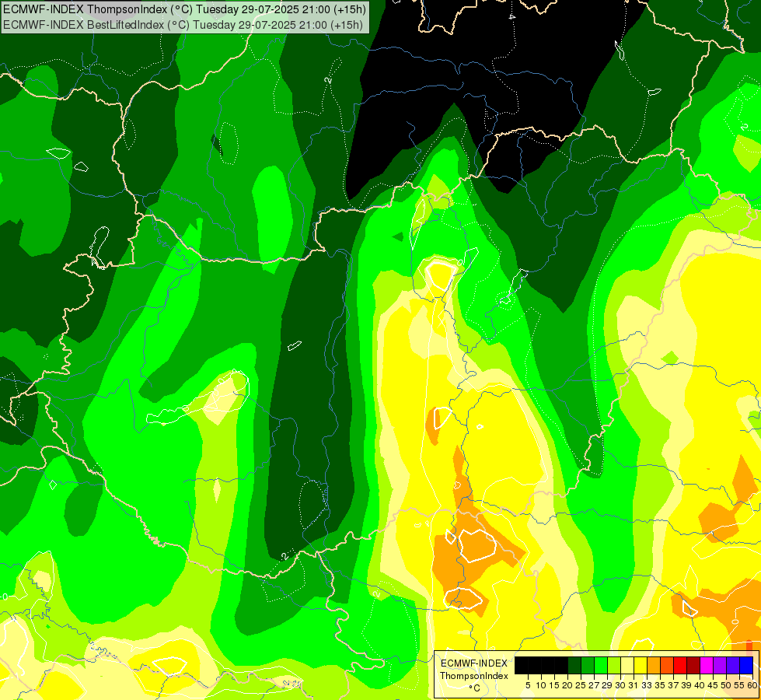Image resolution: width=761 pixels, height=700 pixels.
Task: Click the legend tick value 60
Action: 752,685
